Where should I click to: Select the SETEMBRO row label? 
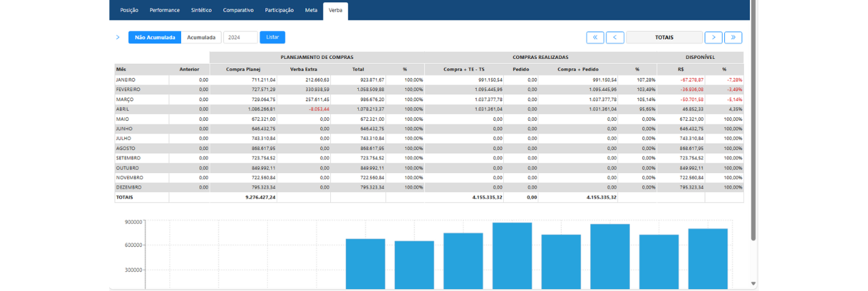pos(129,157)
